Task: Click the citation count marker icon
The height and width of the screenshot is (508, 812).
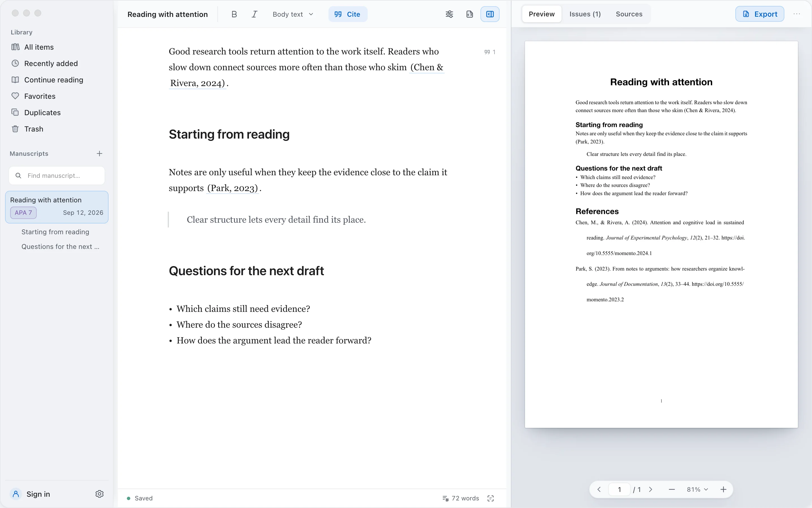Action: [489, 52]
